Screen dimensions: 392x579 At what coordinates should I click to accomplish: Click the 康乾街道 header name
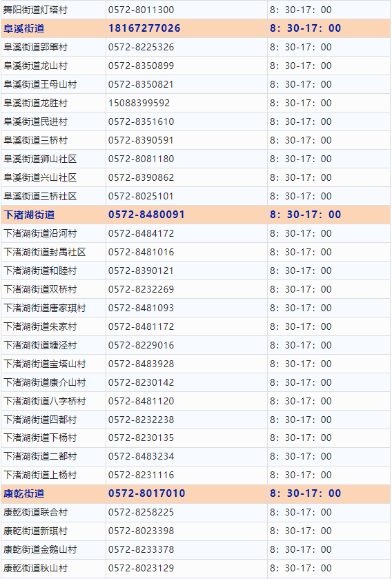pyautogui.click(x=24, y=493)
